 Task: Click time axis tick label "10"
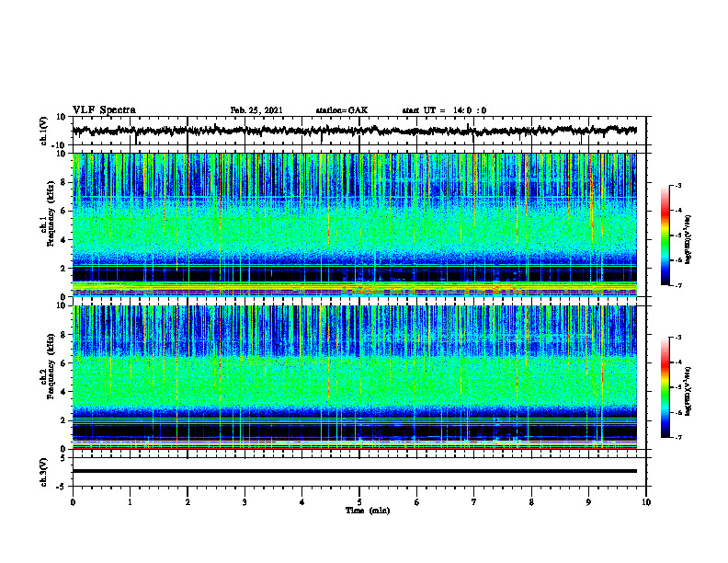(x=646, y=502)
